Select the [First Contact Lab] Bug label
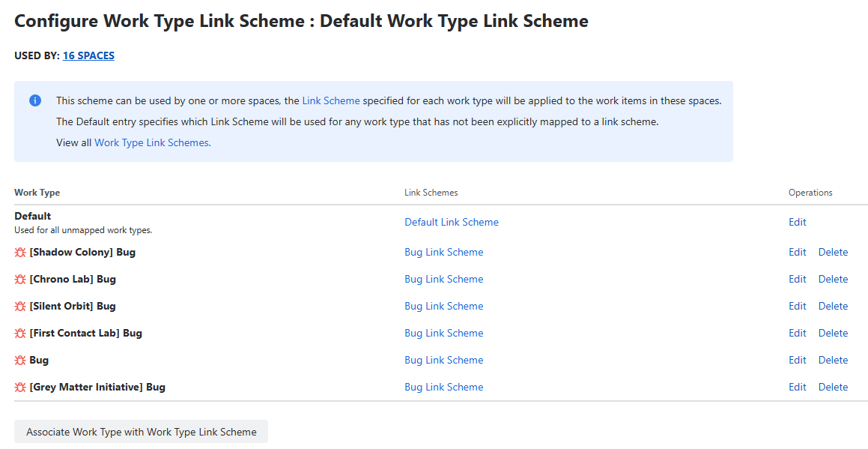 coord(86,333)
